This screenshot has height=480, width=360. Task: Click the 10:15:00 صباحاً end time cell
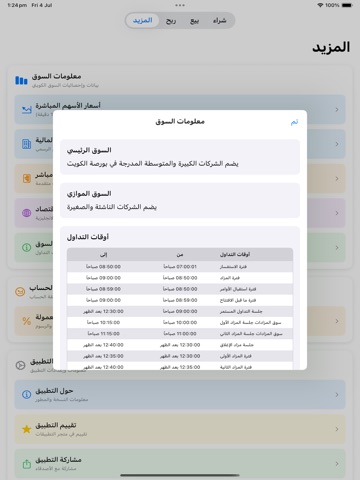tap(103, 323)
